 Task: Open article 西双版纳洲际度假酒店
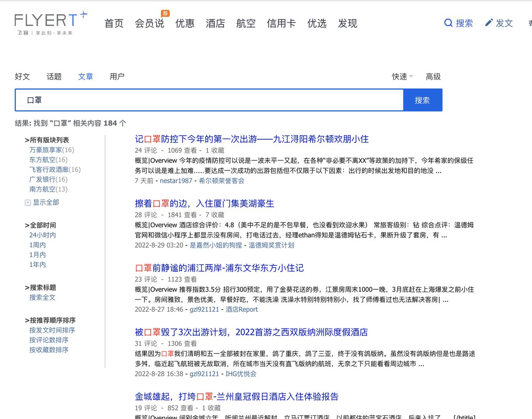pos(251,332)
